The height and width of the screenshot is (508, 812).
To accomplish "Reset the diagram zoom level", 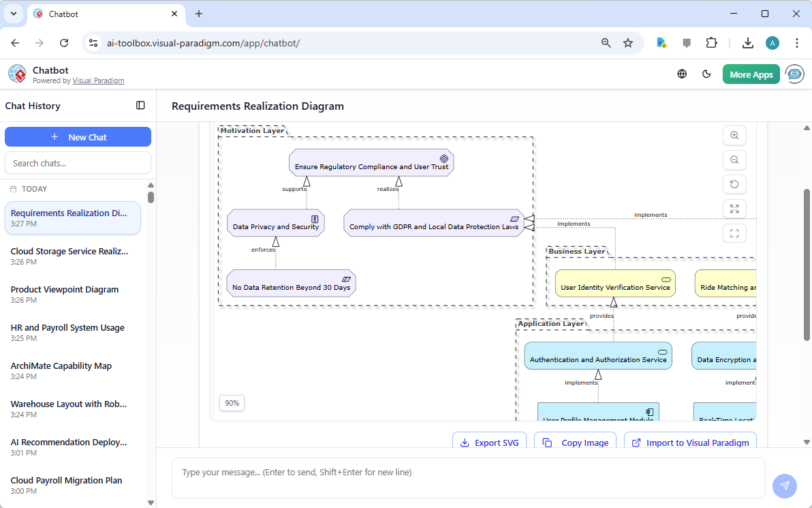I will click(x=734, y=184).
